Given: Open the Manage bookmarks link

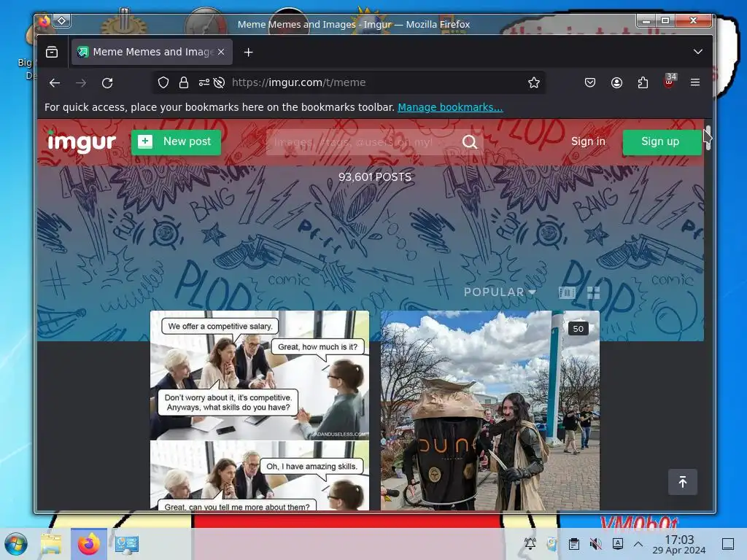Looking at the screenshot, I should tap(450, 108).
